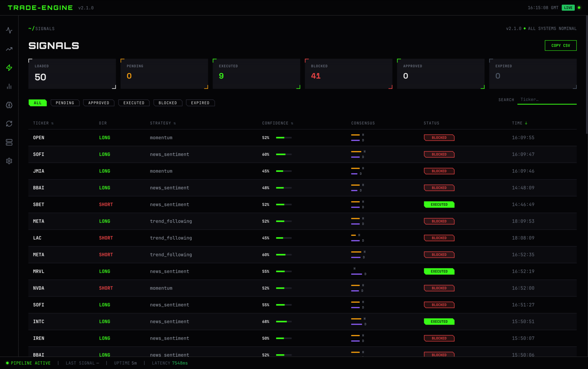This screenshot has height=369, width=588.
Task: Toggle Time column sort direction
Action: pos(520,123)
